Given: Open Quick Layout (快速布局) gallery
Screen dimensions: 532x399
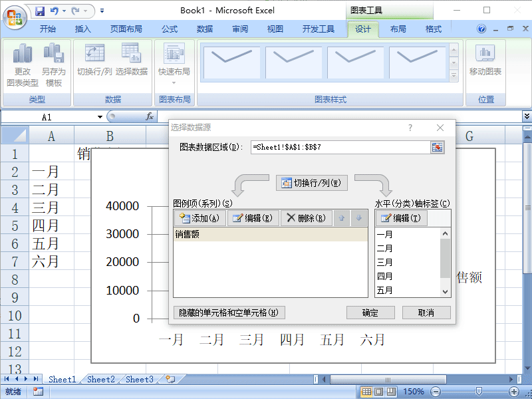Looking at the screenshot, I should coord(174,65).
